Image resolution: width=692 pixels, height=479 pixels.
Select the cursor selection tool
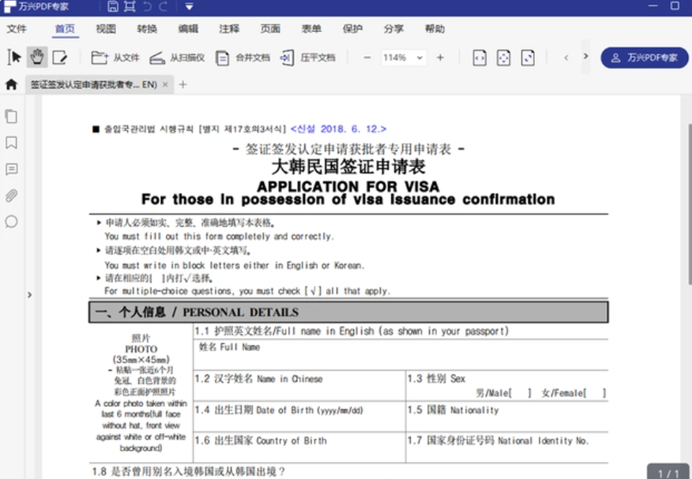coord(14,57)
